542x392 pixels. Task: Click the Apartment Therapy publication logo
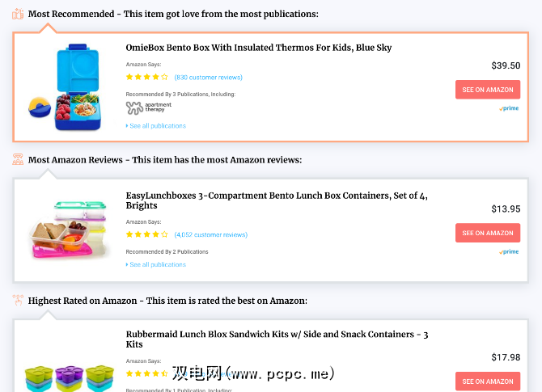coord(149,107)
